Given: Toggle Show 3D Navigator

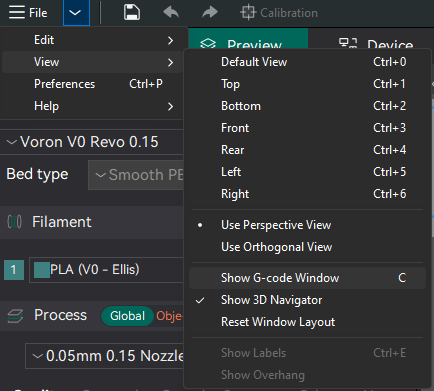Looking at the screenshot, I should pos(307,300).
